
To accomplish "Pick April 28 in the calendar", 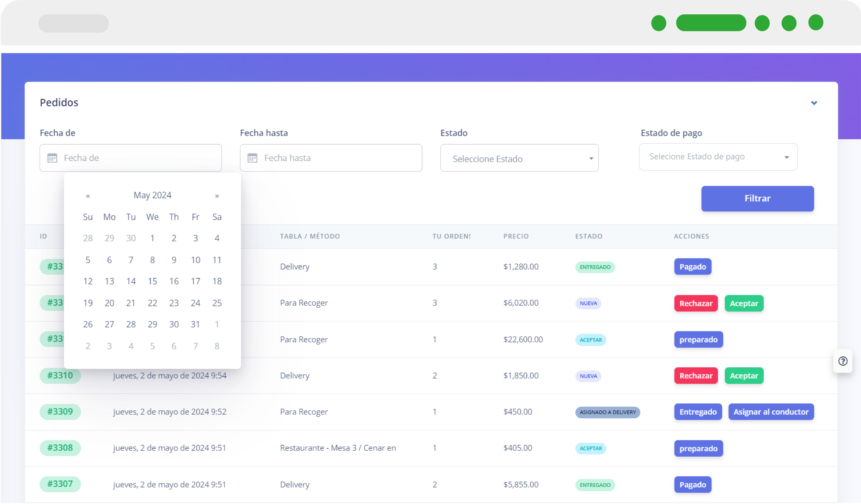I will click(x=88, y=238).
